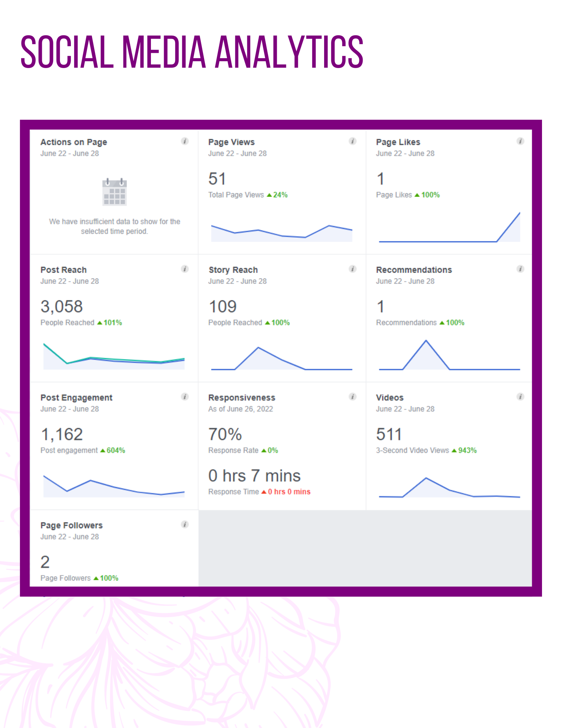Click the 3,058 People Reached figure

(x=62, y=306)
